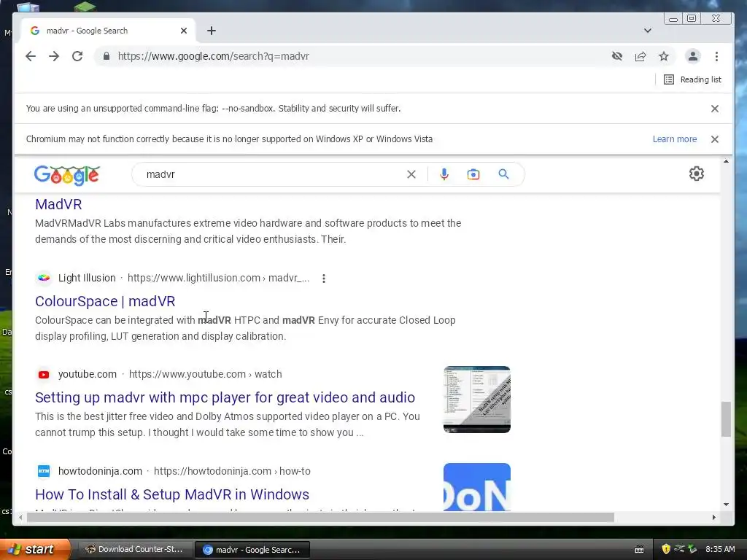The height and width of the screenshot is (560, 747).
Task: Go to Google home via logo
Action: click(x=66, y=175)
